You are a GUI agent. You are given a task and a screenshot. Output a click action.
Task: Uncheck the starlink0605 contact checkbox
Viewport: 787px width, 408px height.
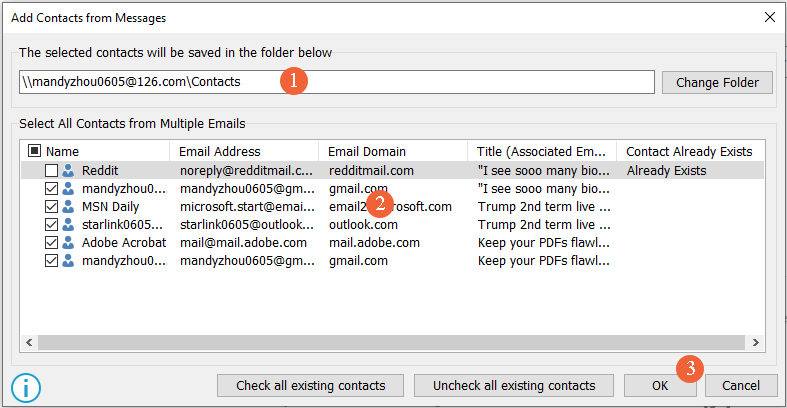(51, 225)
